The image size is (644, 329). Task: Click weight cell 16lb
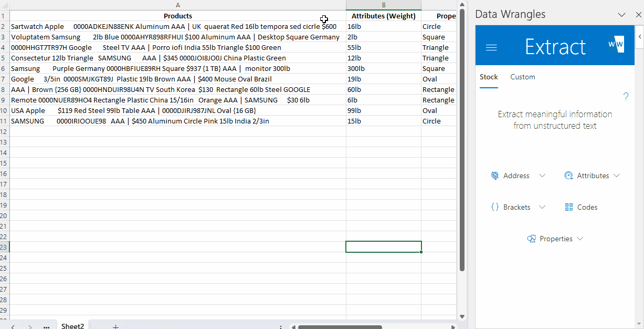click(384, 26)
